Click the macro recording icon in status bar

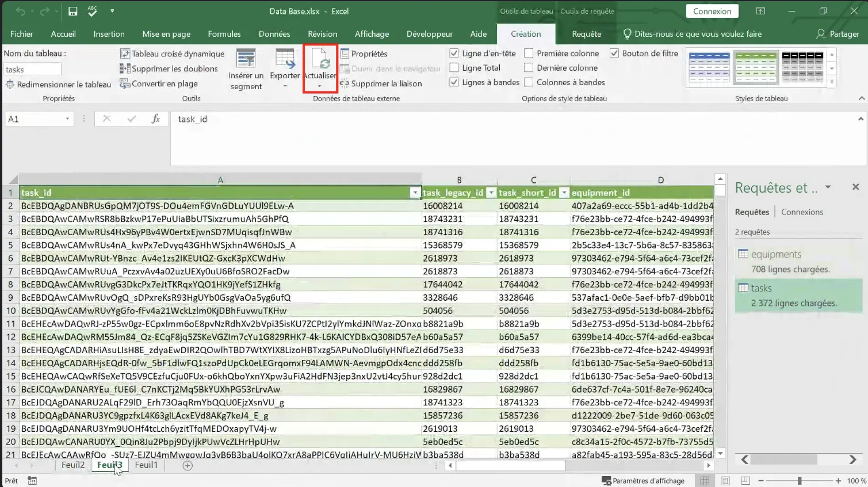[32, 481]
